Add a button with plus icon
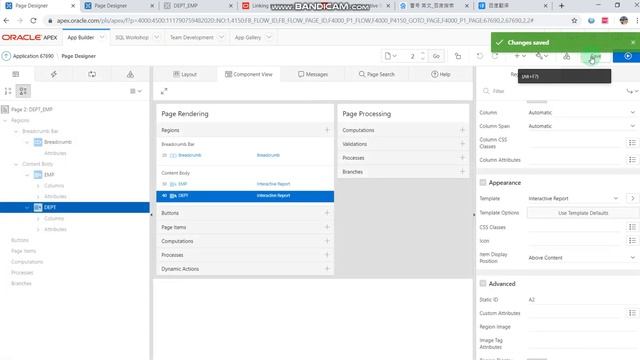Viewport: 640px width, 360px height. tap(327, 213)
